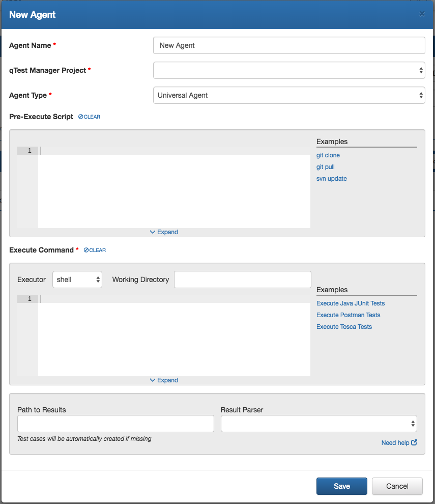Open the Need help external link
Image resolution: width=435 pixels, height=504 pixels.
399,443
